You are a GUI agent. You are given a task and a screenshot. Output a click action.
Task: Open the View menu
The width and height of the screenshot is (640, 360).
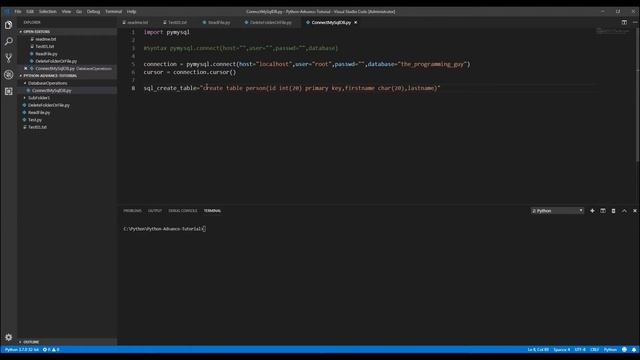(66, 11)
